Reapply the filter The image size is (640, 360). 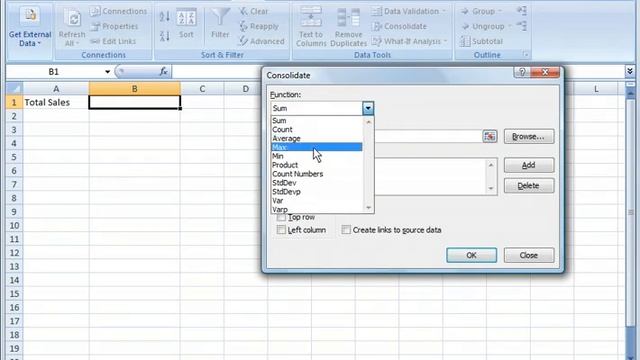[259, 27]
